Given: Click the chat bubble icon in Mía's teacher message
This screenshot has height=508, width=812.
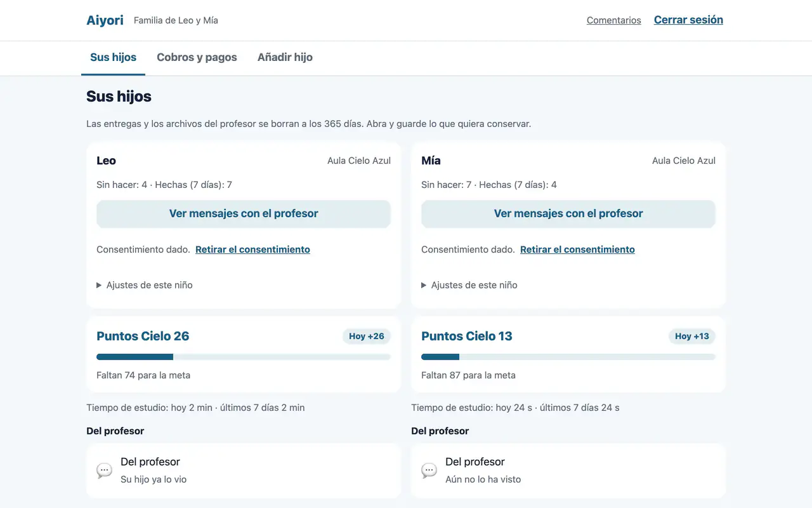Looking at the screenshot, I should click(x=429, y=471).
